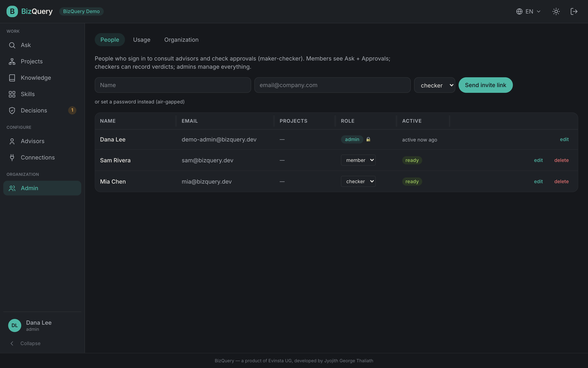The height and width of the screenshot is (368, 588).
Task: Click the EMAIL column header
Action: click(x=190, y=121)
